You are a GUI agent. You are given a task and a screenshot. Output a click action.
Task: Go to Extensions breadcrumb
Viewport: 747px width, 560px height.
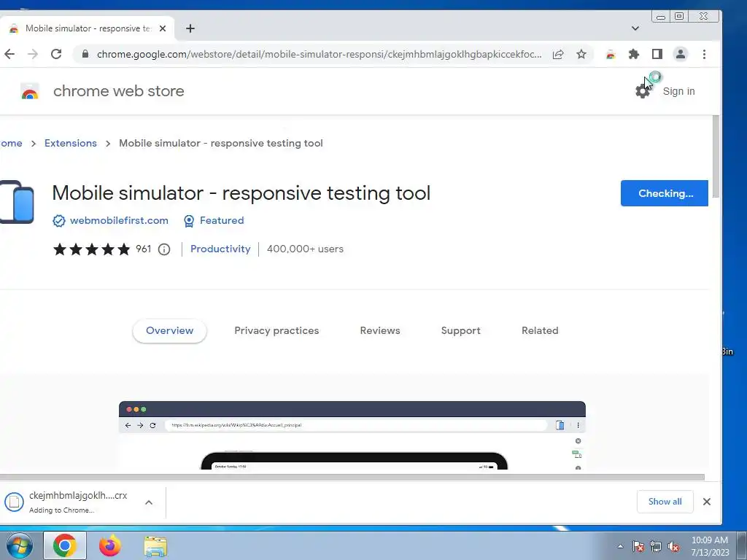click(71, 144)
